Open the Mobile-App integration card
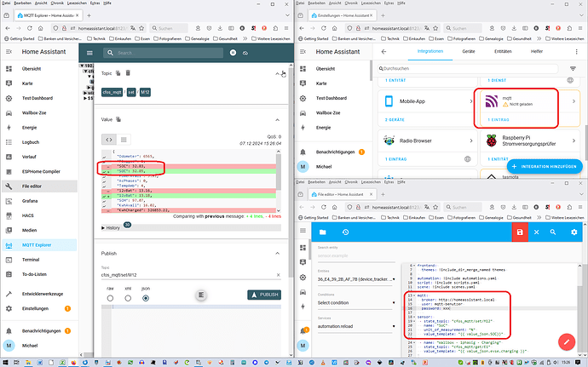The image size is (588, 367). [427, 108]
